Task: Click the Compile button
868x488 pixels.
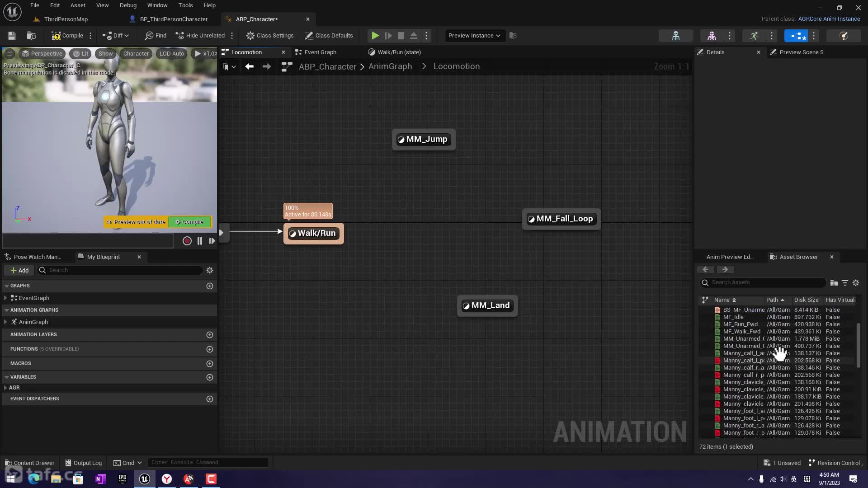Action: [67, 36]
